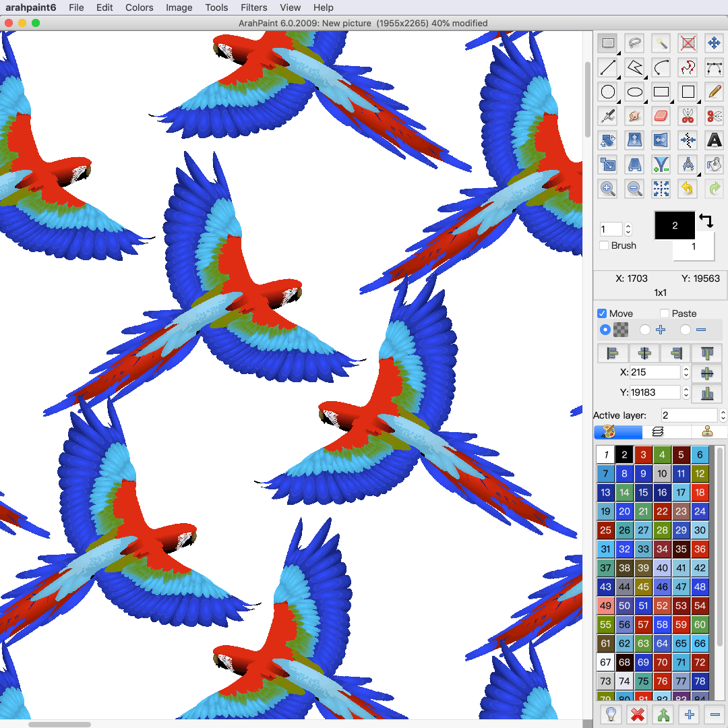Click the align right button

coord(676,353)
